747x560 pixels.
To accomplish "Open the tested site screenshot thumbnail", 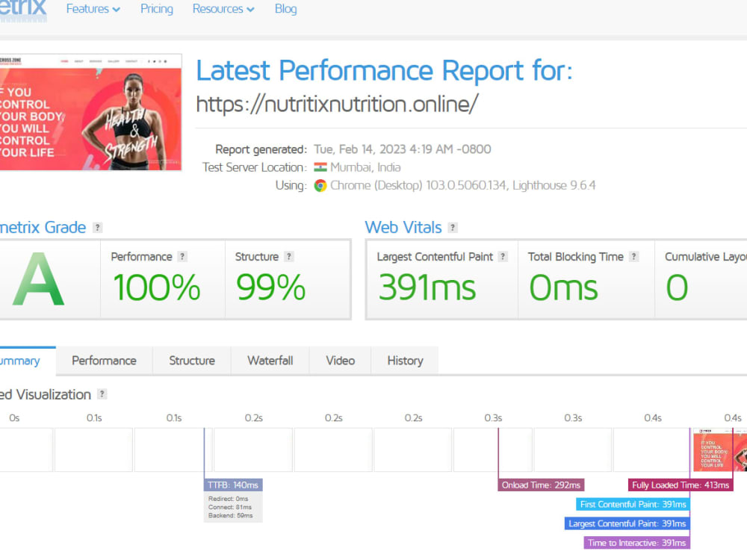I will [x=90, y=112].
